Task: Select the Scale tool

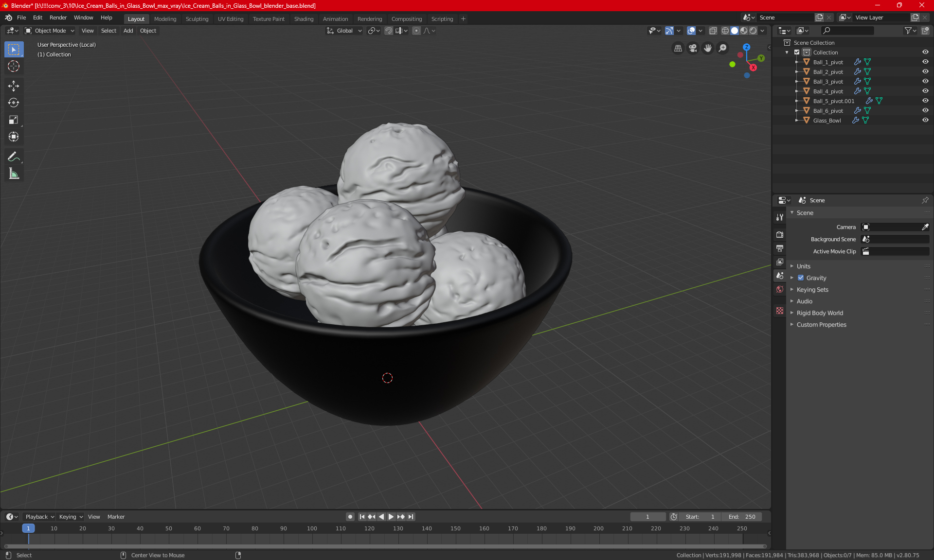Action: 14,120
